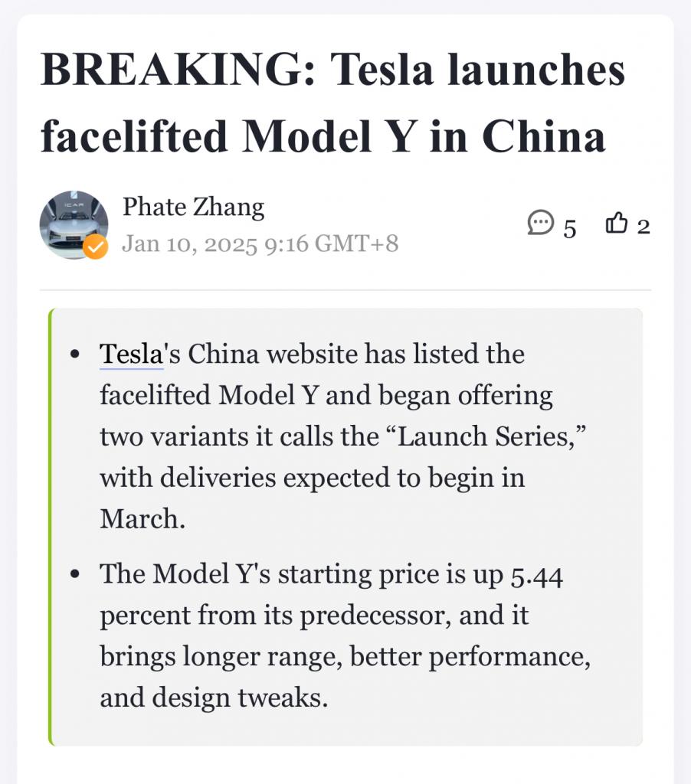Click "and design tweaks." closing line
Screen dimensions: 691x784
pyautogui.click(x=214, y=698)
